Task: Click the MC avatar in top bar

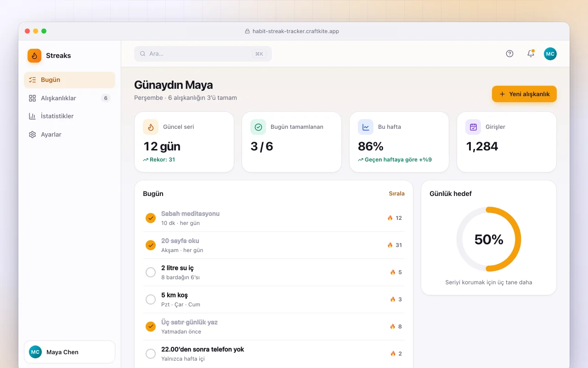Action: coord(550,54)
